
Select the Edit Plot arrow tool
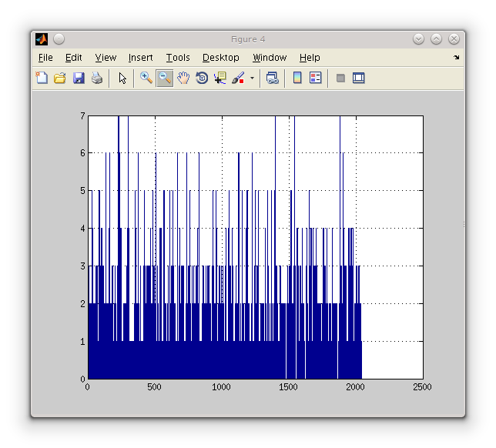tap(122, 78)
